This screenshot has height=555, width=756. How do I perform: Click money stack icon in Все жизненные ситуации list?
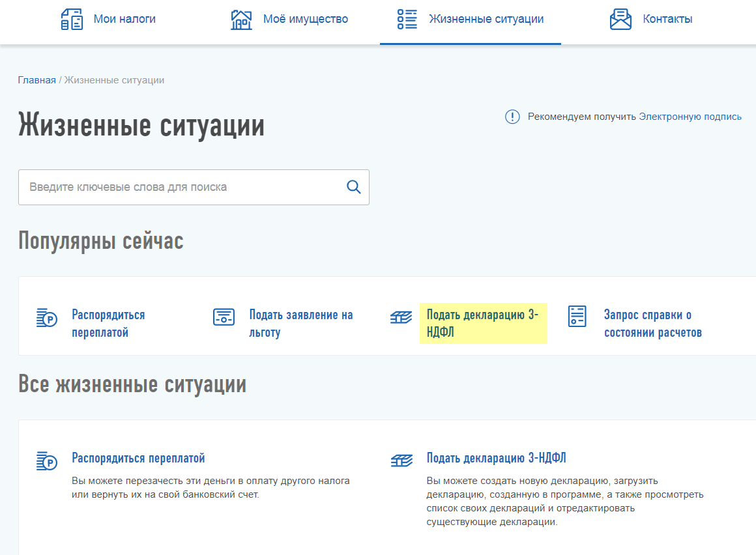click(401, 461)
